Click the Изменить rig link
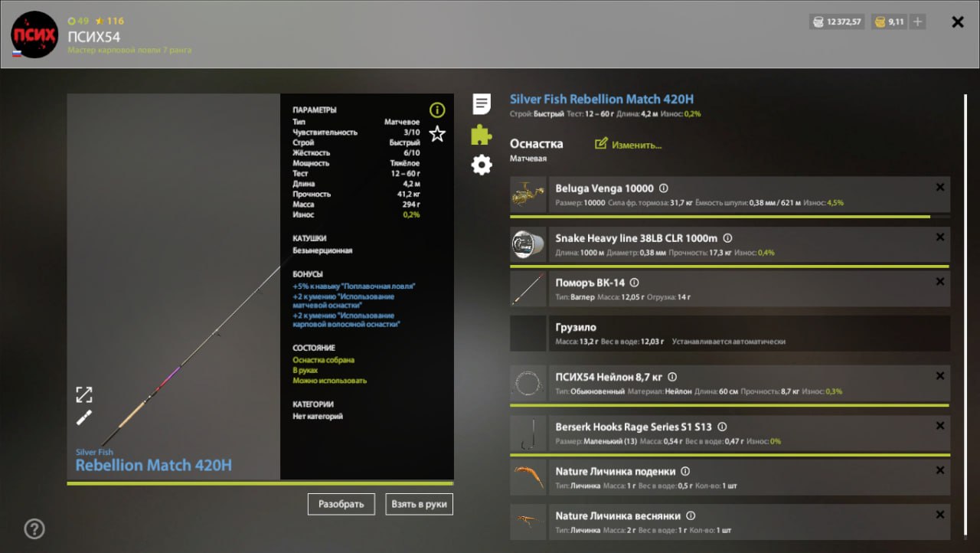The image size is (980, 553). click(x=629, y=144)
